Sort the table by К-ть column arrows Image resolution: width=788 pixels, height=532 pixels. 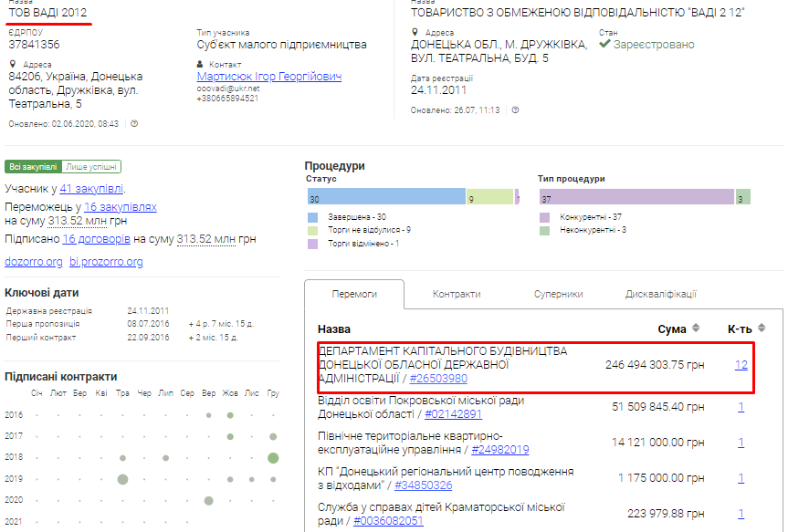762,328
